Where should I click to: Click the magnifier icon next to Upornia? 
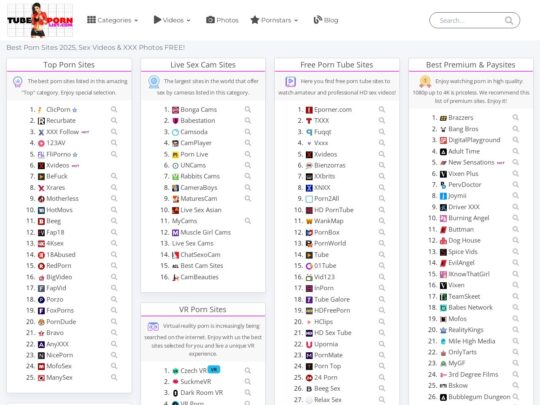click(x=382, y=344)
